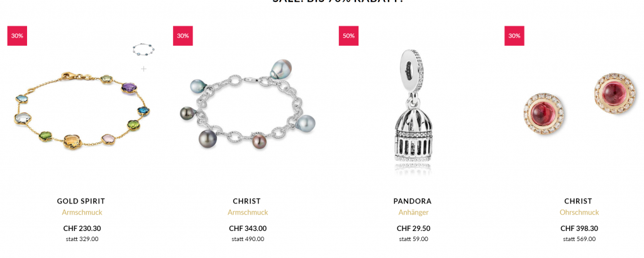The image size is (644, 258).
Task: Open the Gold Spirit gemstone bracelet image
Action: (81, 110)
